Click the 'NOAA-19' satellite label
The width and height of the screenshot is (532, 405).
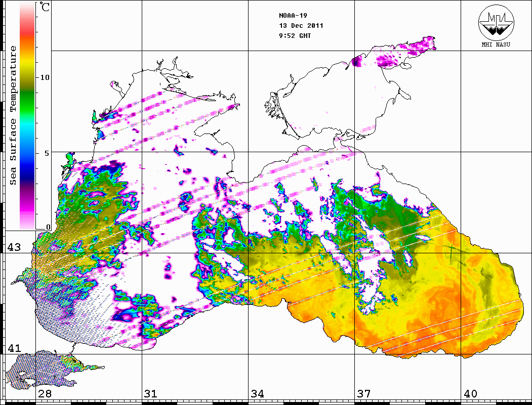point(293,16)
